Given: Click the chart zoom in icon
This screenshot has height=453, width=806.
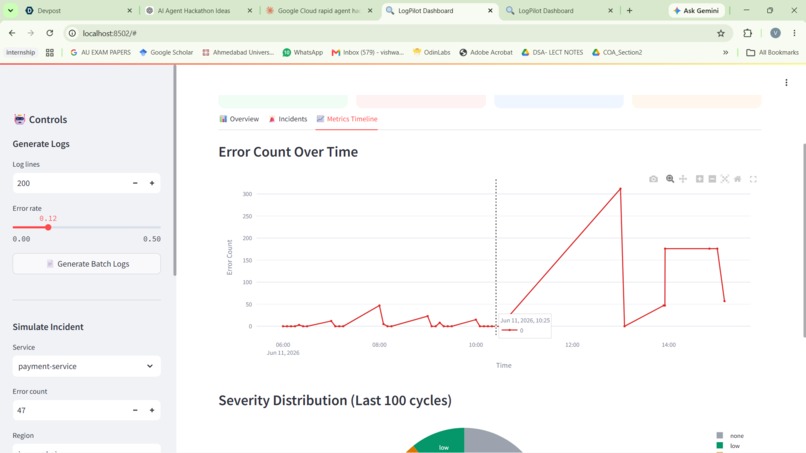Looking at the screenshot, I should [x=700, y=179].
